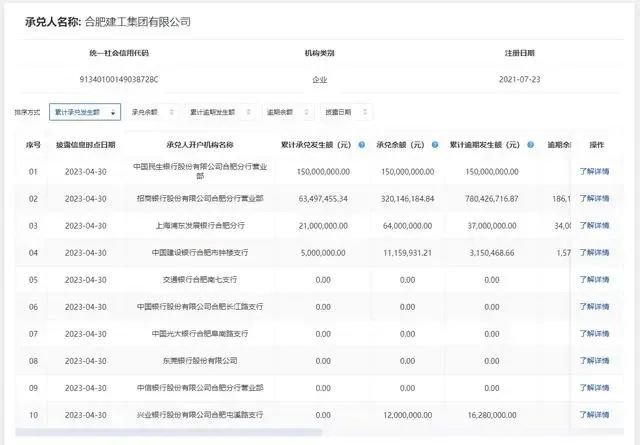The width and height of the screenshot is (640, 445).
Task: Click the value 64,000,000.00 in row 03
Action: tap(407, 226)
